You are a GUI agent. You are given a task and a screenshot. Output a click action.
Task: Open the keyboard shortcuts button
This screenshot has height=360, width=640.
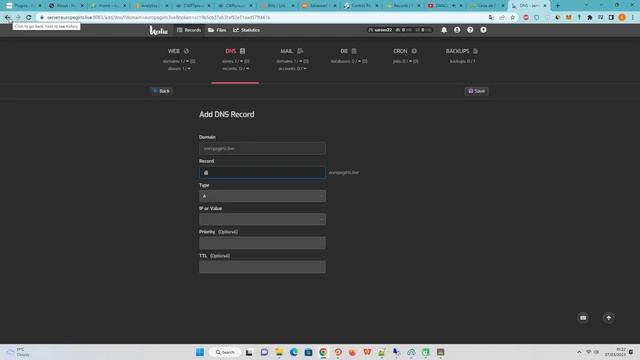583,318
